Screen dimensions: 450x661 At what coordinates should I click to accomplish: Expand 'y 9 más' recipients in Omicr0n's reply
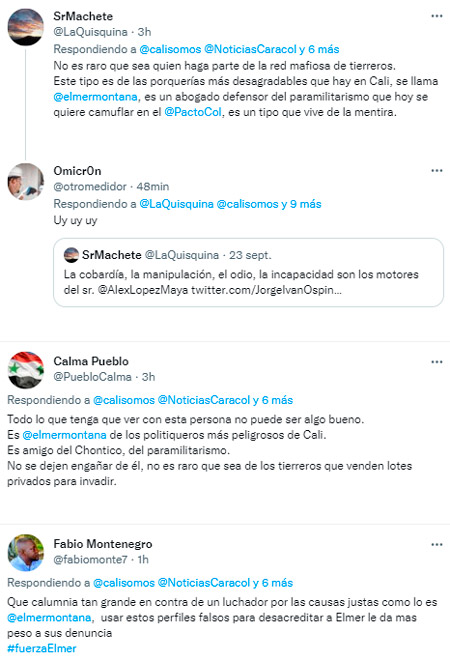coord(301,204)
